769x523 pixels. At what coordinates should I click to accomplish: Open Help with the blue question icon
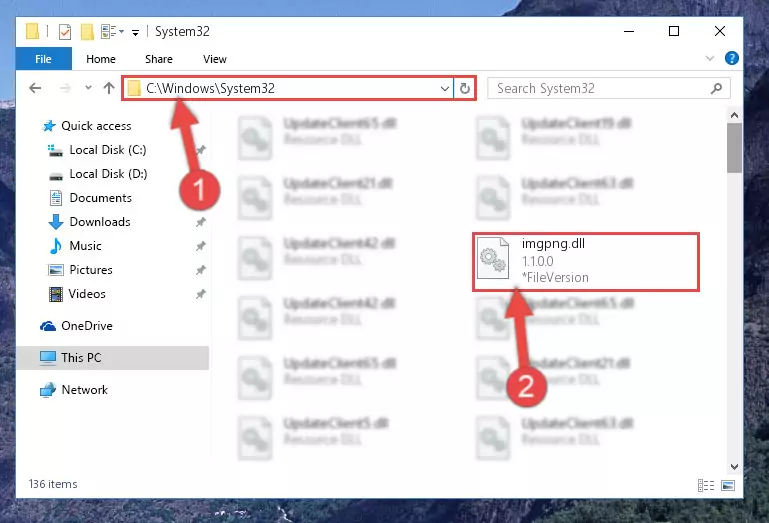pos(731,58)
